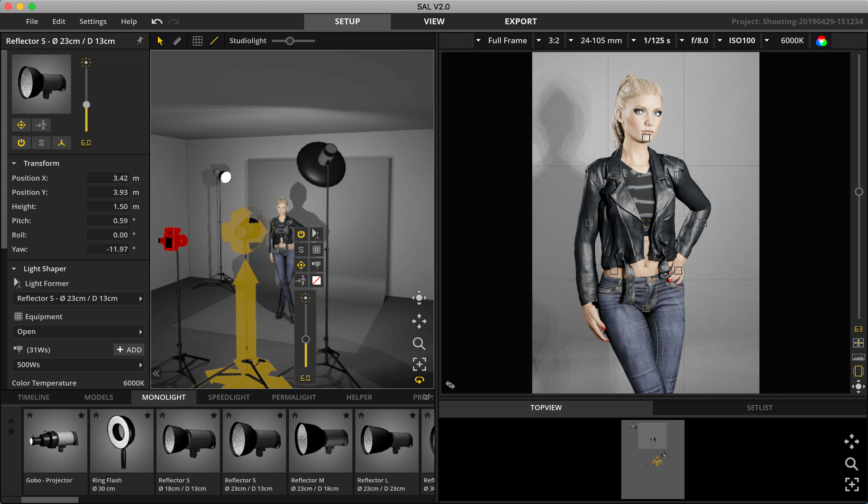Open the 500Ws power dropdown
Image resolution: width=868 pixels, height=504 pixels.
tap(78, 365)
